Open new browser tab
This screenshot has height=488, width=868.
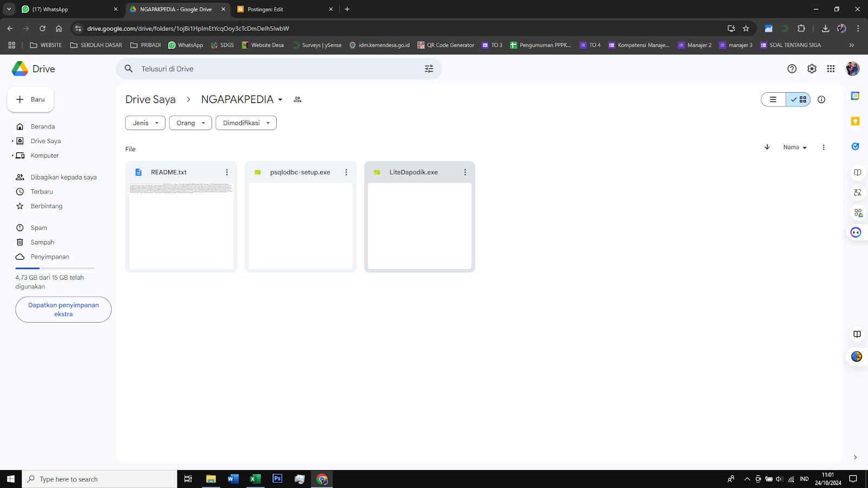[x=347, y=9]
